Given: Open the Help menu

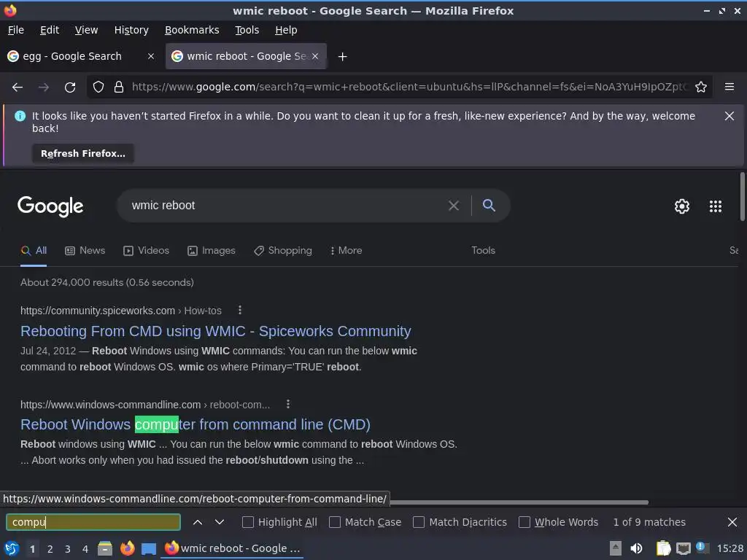Looking at the screenshot, I should tap(286, 30).
